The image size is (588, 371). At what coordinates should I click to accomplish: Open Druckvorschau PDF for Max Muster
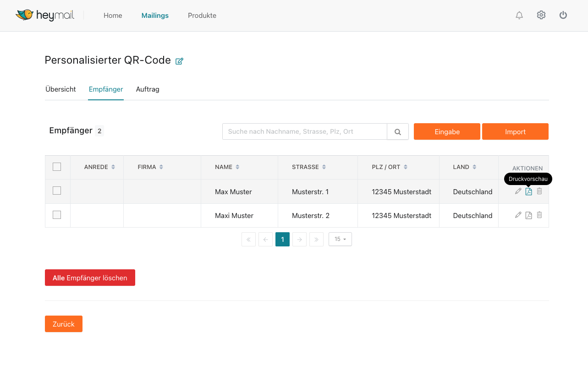tap(528, 191)
